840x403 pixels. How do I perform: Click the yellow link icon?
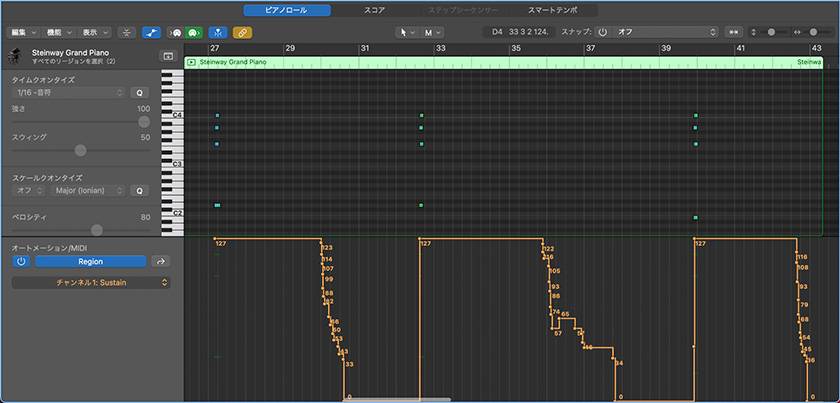click(242, 32)
